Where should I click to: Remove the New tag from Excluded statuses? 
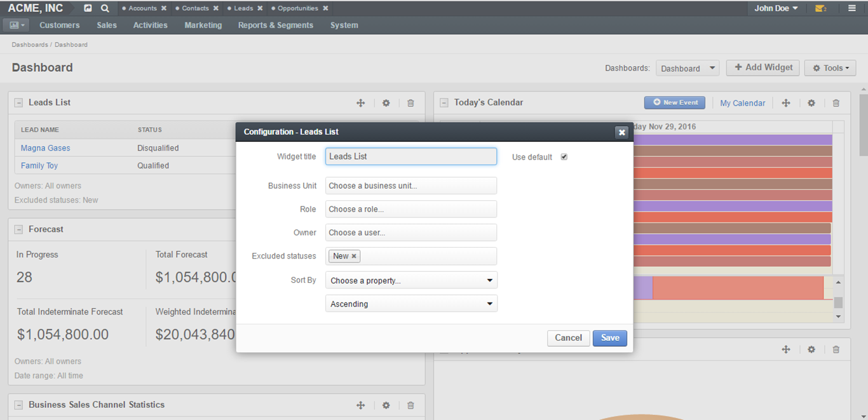(x=354, y=256)
